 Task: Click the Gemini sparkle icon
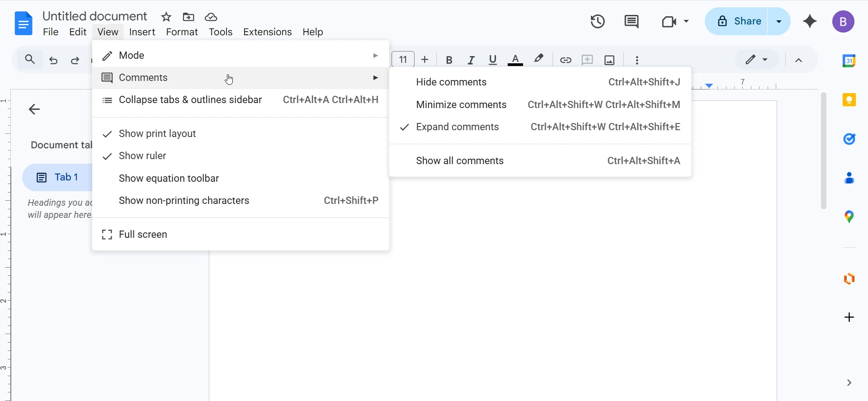point(809,21)
